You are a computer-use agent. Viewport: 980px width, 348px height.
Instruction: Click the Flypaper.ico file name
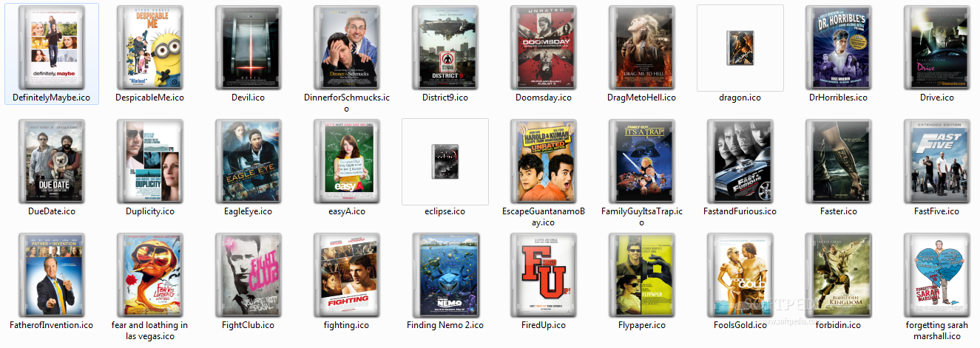[x=642, y=325]
